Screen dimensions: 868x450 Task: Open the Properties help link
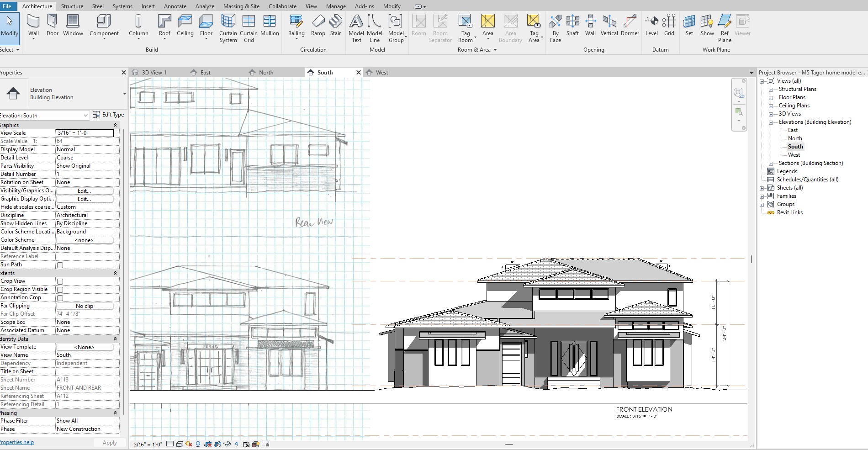pos(16,442)
